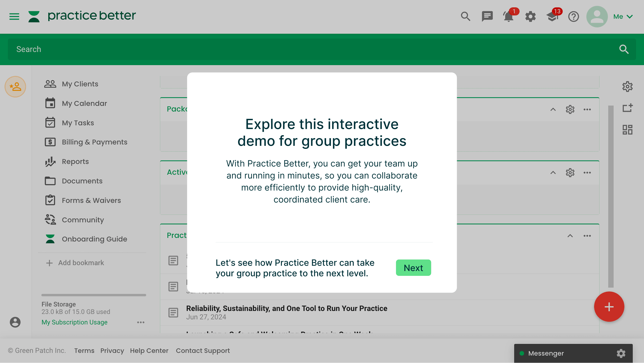Open Billing & Payments
The image size is (644, 363).
(x=86, y=142)
